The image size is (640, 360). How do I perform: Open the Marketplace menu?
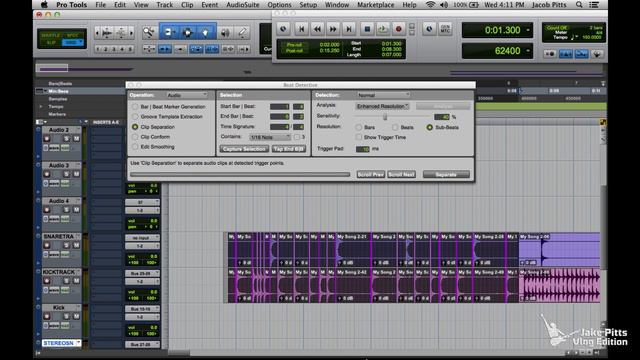[376, 5]
